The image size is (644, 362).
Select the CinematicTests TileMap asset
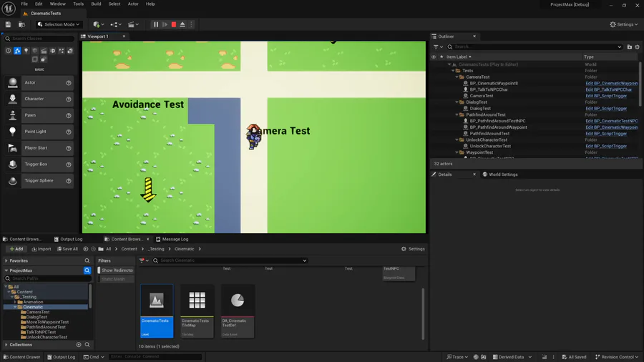coord(197,311)
